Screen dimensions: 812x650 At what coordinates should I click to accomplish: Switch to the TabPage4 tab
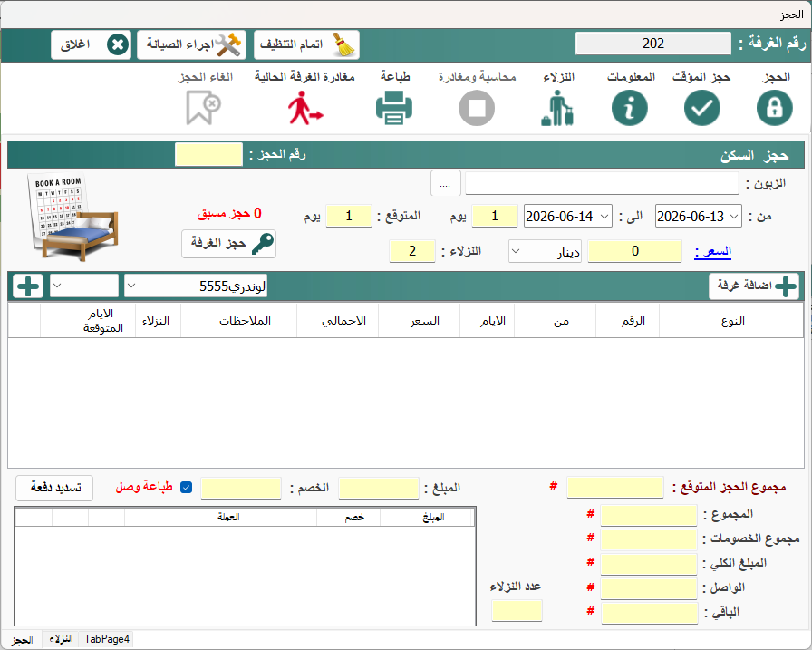106,639
